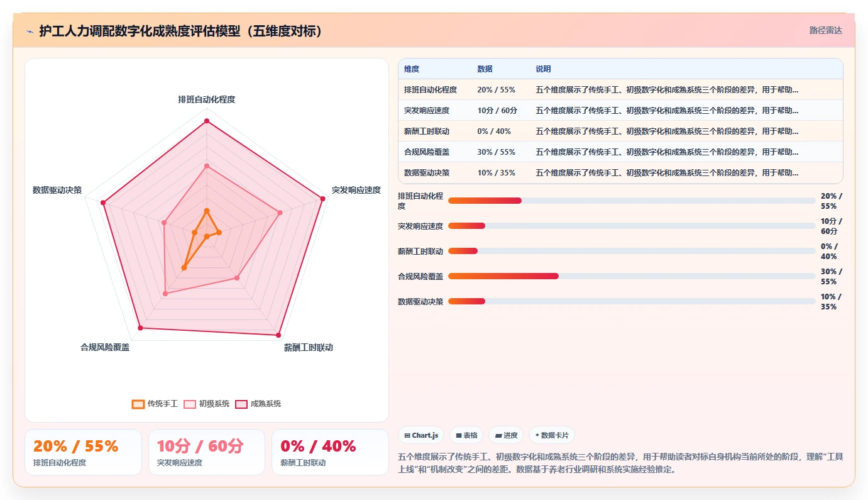Open the 10分 / 60分 突发响应速度 data card

tap(207, 452)
